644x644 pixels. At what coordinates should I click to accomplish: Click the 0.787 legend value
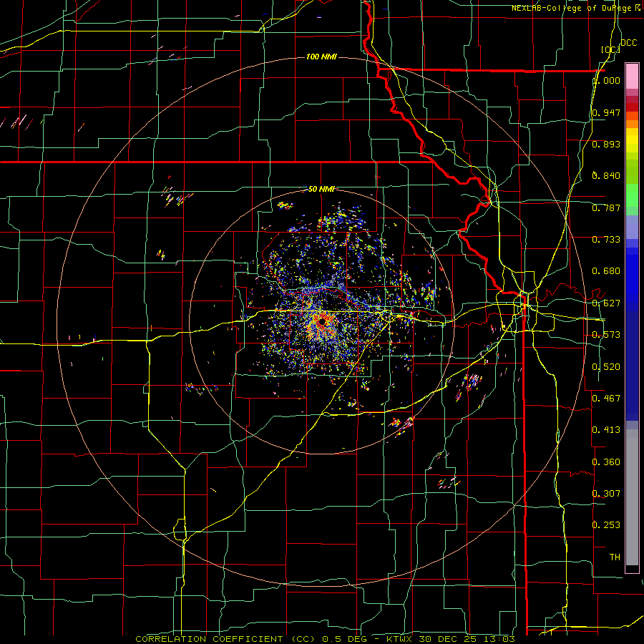tap(606, 208)
